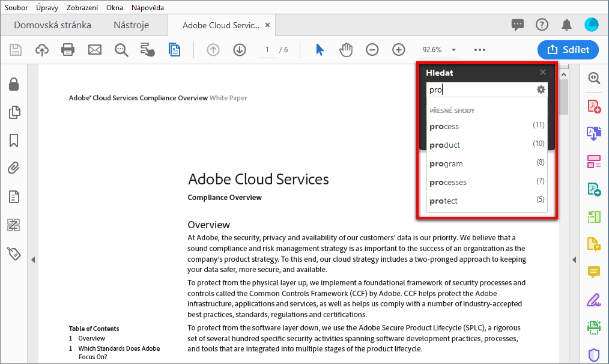609x364 pixels.
Task: Open the notifications bell
Action: point(567,25)
